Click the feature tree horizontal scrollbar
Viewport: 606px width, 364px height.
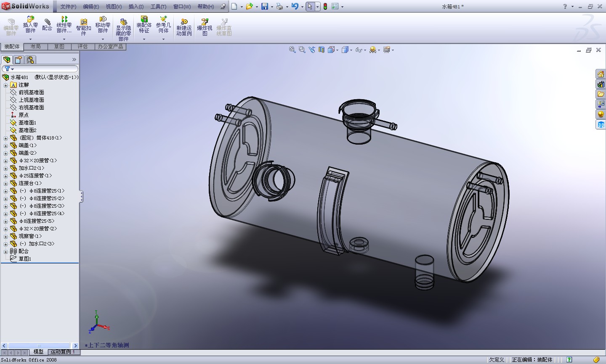pos(40,346)
